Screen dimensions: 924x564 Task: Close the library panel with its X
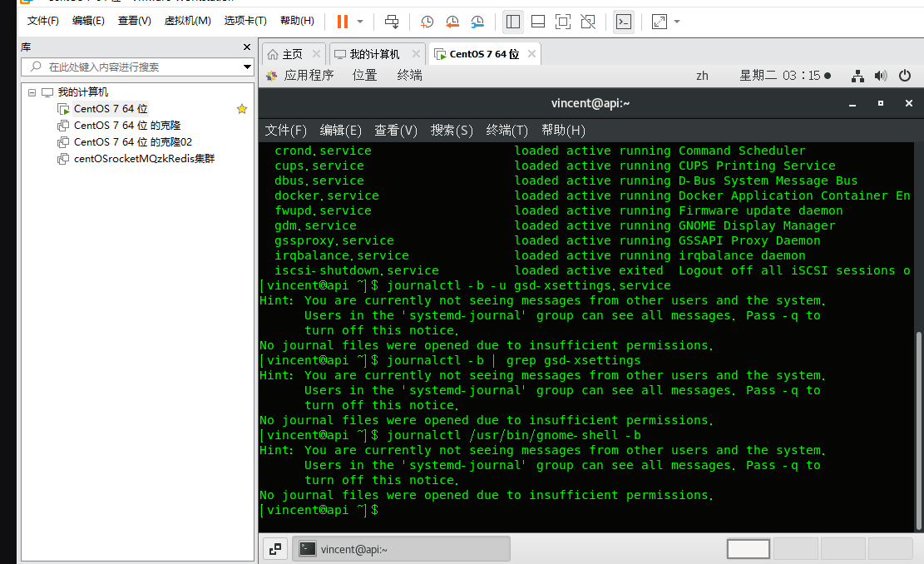coord(247,47)
